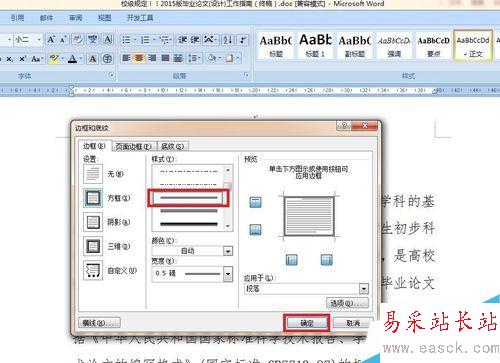Viewport: 500px width, 363px height.
Task: Expand the numbering dropdown arrow
Action: pos(154,40)
